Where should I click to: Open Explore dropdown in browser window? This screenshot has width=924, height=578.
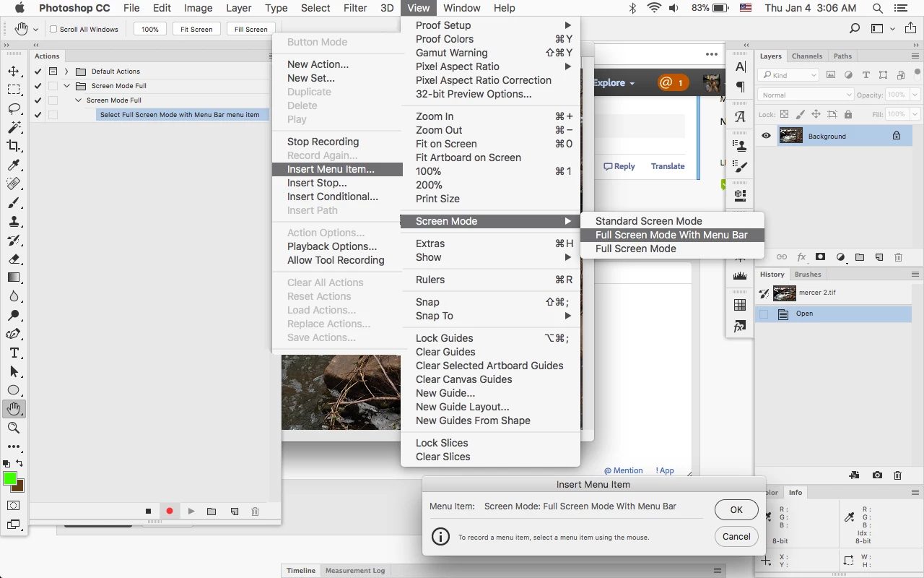point(614,82)
